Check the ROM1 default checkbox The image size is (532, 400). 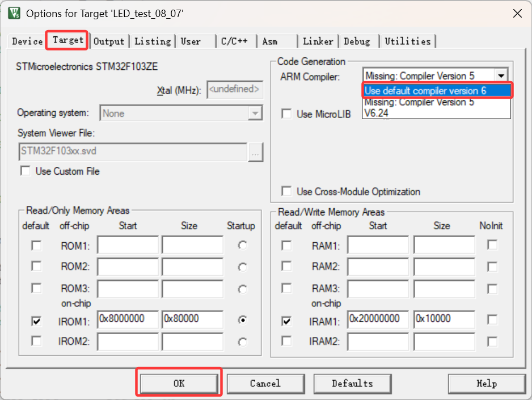click(x=36, y=245)
